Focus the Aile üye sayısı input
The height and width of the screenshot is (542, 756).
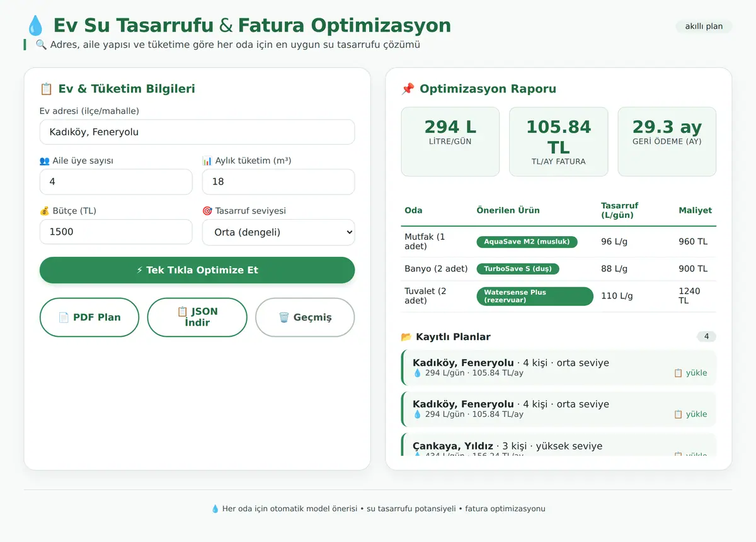[116, 182]
